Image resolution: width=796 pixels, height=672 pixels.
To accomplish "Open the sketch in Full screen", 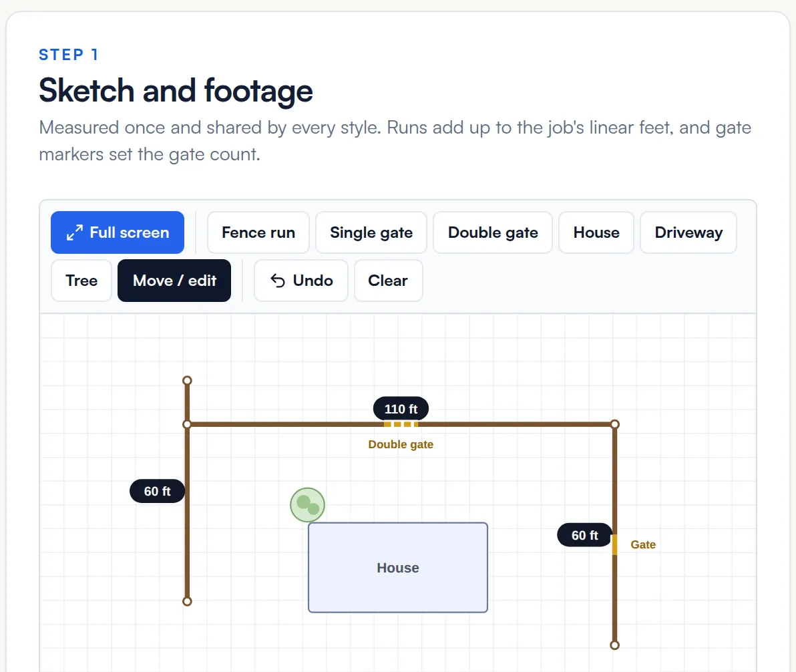I will 118,232.
